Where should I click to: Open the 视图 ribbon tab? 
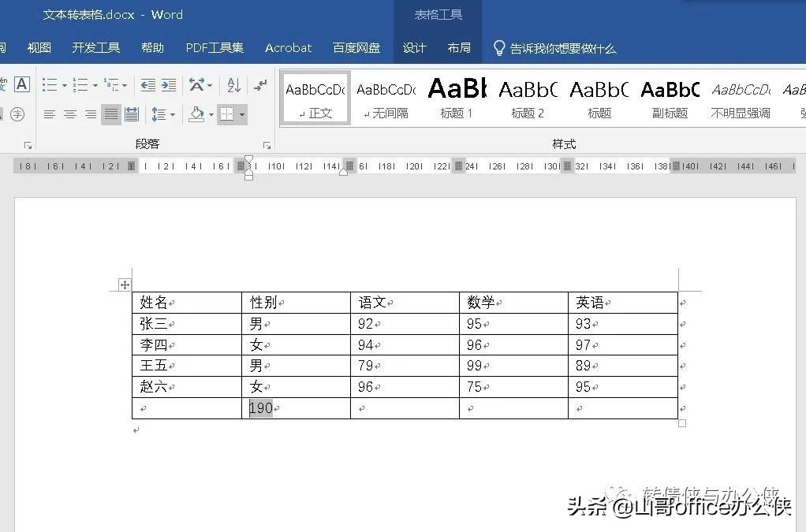pos(39,48)
